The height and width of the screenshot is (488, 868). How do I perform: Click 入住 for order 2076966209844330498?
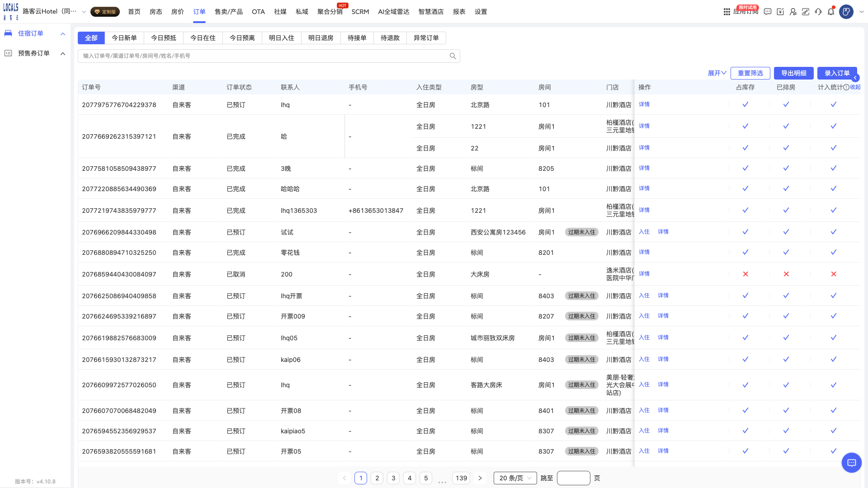pos(644,232)
